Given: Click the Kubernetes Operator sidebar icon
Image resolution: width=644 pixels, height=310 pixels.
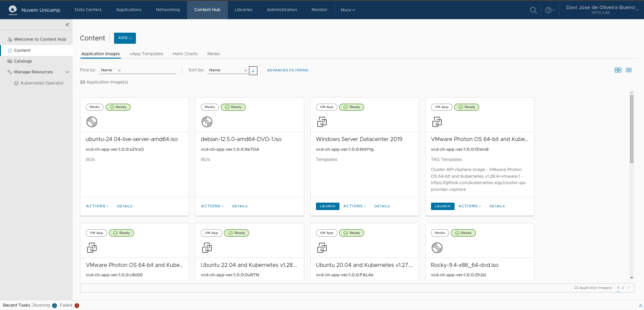Looking at the screenshot, I should pyautogui.click(x=16, y=83).
